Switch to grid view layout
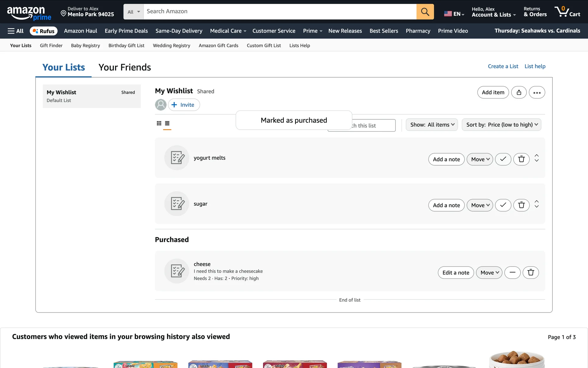 pyautogui.click(x=159, y=123)
